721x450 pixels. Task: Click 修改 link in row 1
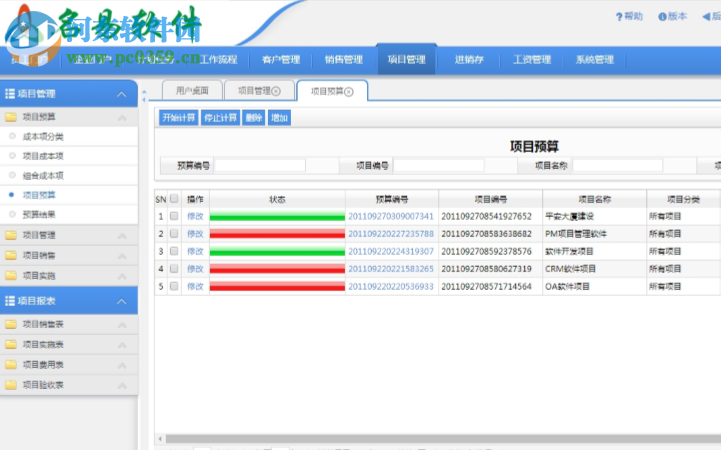(x=195, y=216)
